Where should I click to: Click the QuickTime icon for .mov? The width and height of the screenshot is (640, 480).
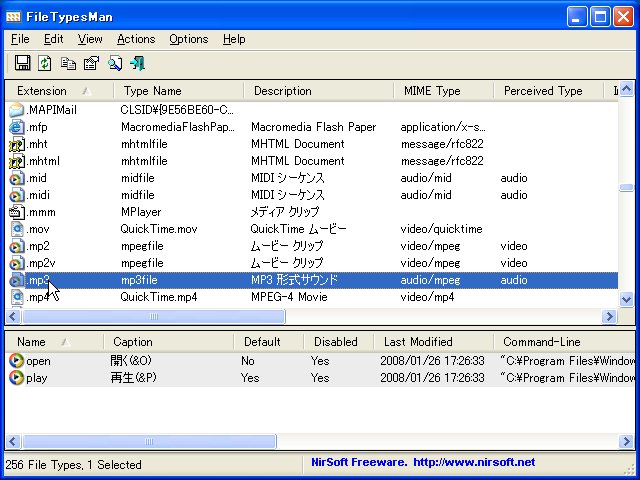click(16, 229)
